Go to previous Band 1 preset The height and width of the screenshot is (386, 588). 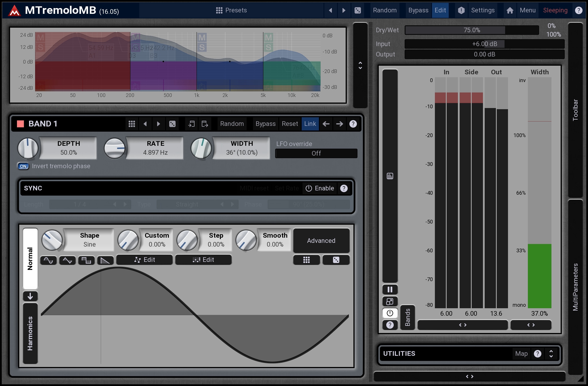tap(145, 124)
